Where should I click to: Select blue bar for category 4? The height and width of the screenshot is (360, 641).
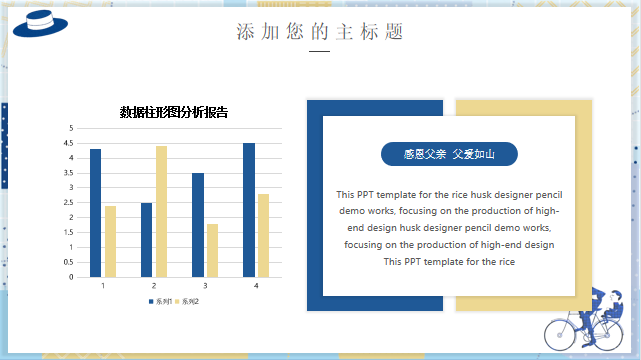249,210
